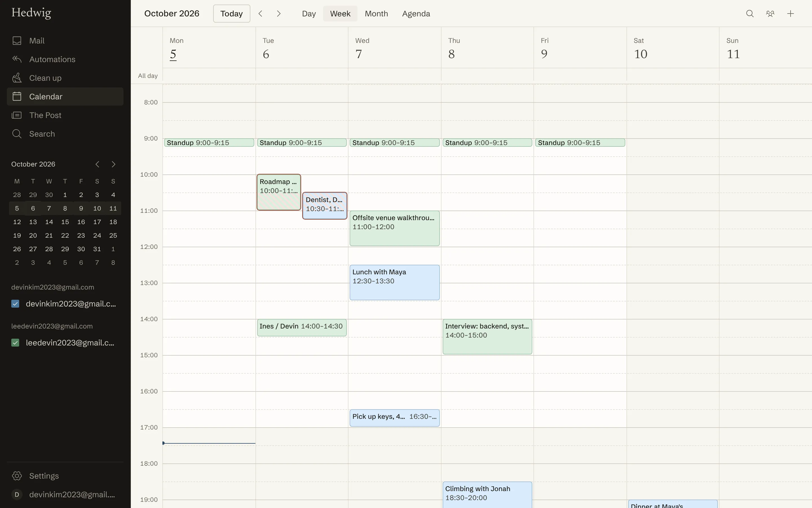Switch to Month view
Screen dimensions: 812x508
[x=376, y=14]
